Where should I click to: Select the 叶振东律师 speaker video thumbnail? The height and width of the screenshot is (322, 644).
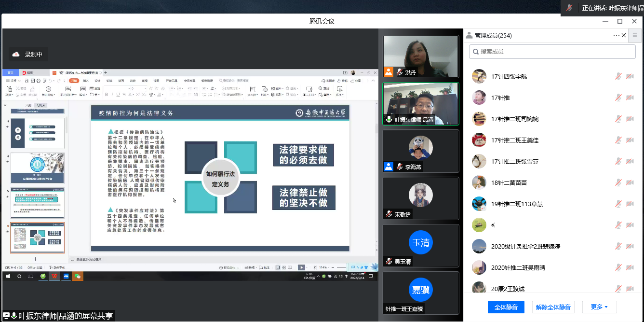[x=421, y=103]
